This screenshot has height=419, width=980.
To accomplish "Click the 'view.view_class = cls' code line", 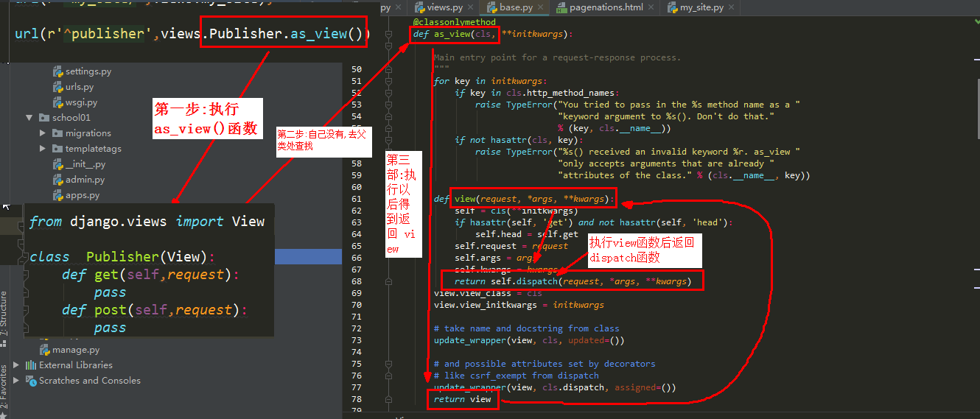I will coord(488,293).
